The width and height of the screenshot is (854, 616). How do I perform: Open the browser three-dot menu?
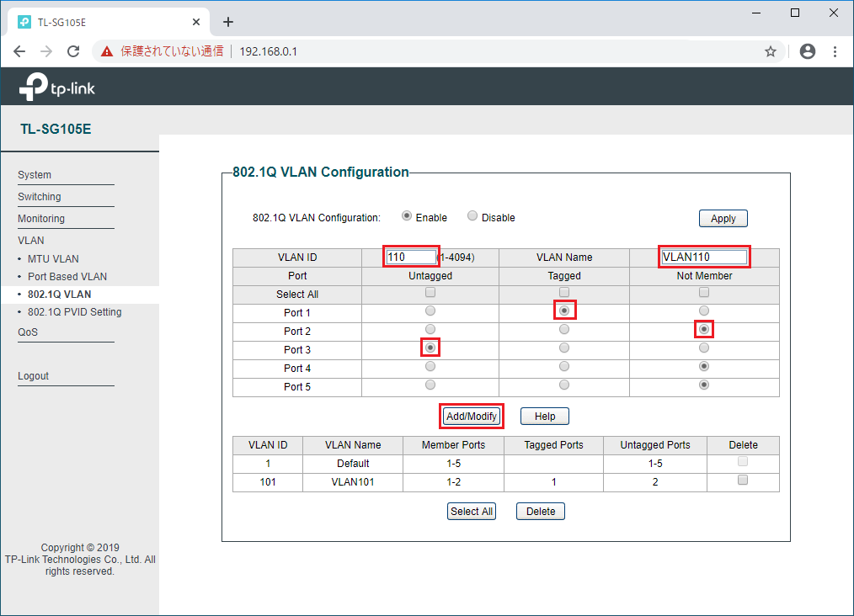835,51
